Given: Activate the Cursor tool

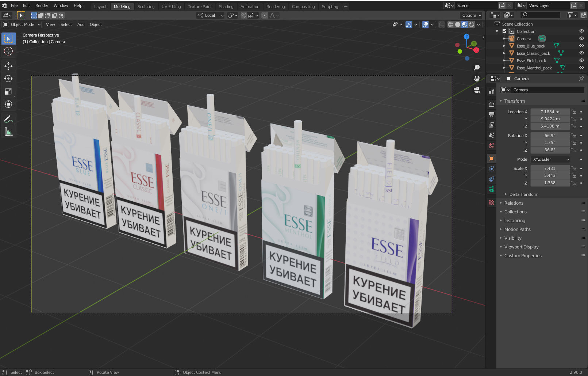Looking at the screenshot, I should point(8,51).
